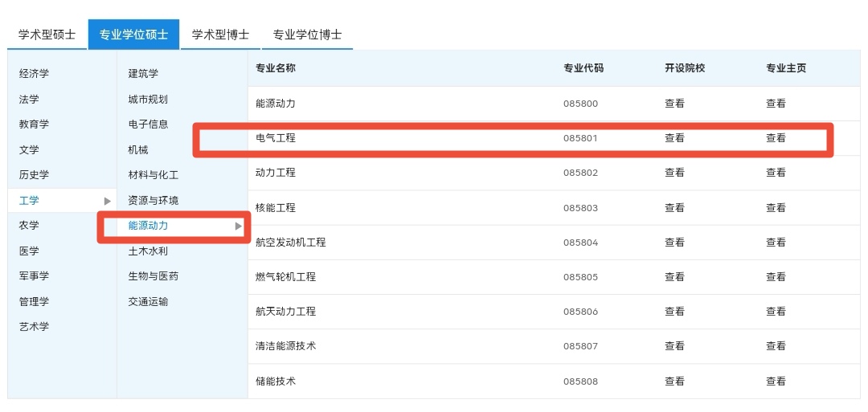The width and height of the screenshot is (868, 412).
Task: View 开设院校 for 电气工程
Action: [674, 138]
